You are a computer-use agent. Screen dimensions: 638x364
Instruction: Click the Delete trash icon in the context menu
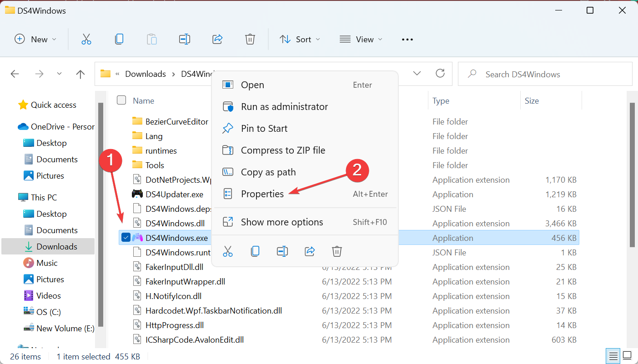tap(337, 251)
